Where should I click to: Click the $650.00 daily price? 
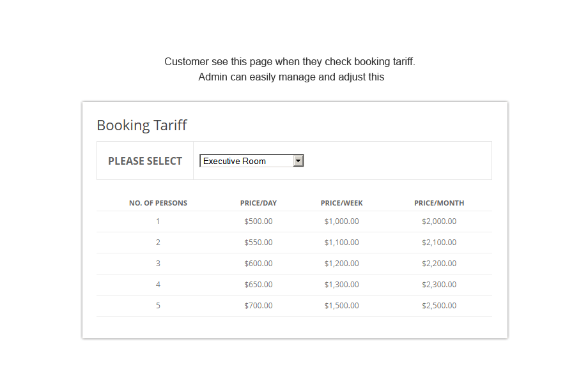click(258, 285)
